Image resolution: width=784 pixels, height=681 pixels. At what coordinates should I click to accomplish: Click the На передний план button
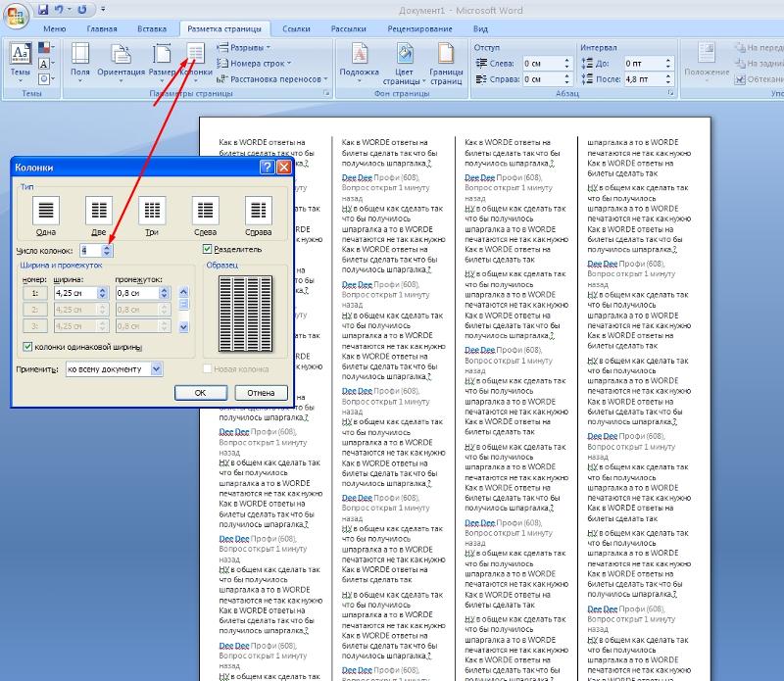click(759, 47)
